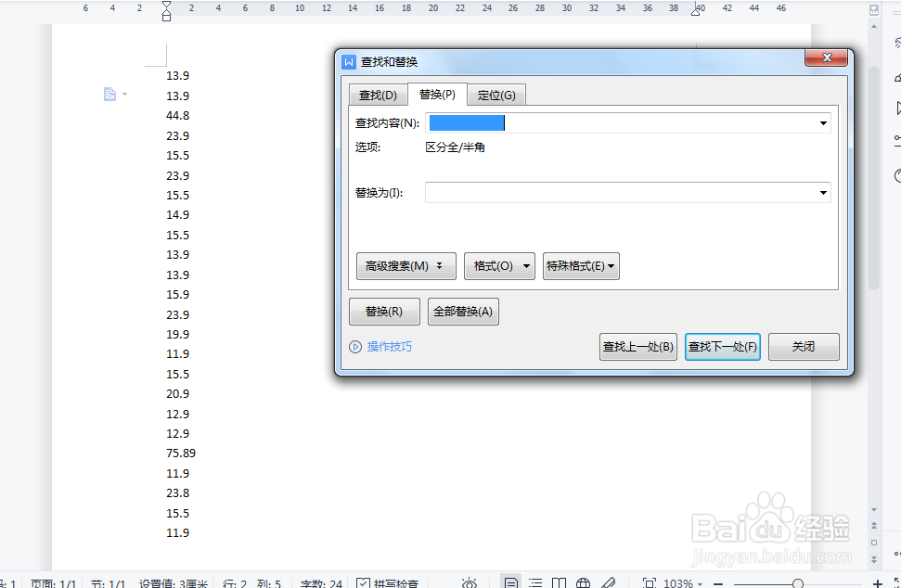Click the 全部替换(A) replace all button
901x588 pixels.
[x=463, y=311]
